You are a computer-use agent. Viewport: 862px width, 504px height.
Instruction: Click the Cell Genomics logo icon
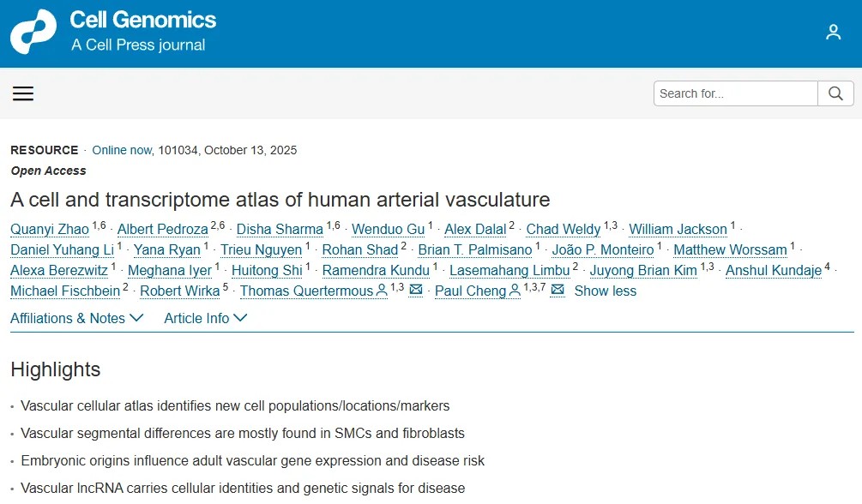33,33
